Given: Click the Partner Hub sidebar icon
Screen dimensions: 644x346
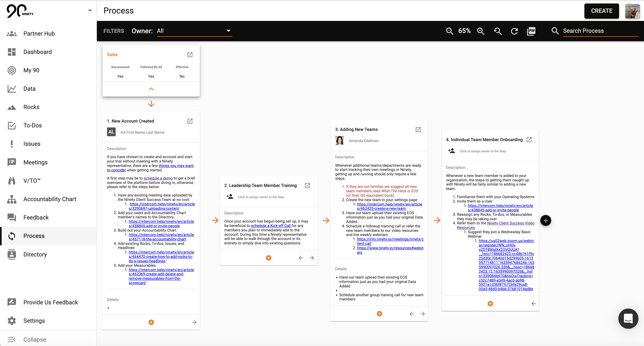Looking at the screenshot, I should coord(11,34).
